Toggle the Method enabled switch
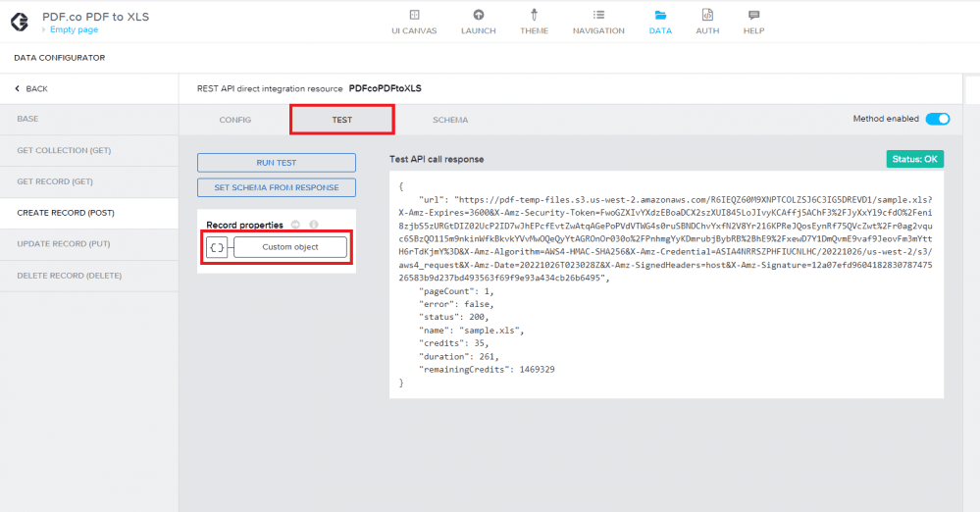The image size is (980, 512). [938, 119]
